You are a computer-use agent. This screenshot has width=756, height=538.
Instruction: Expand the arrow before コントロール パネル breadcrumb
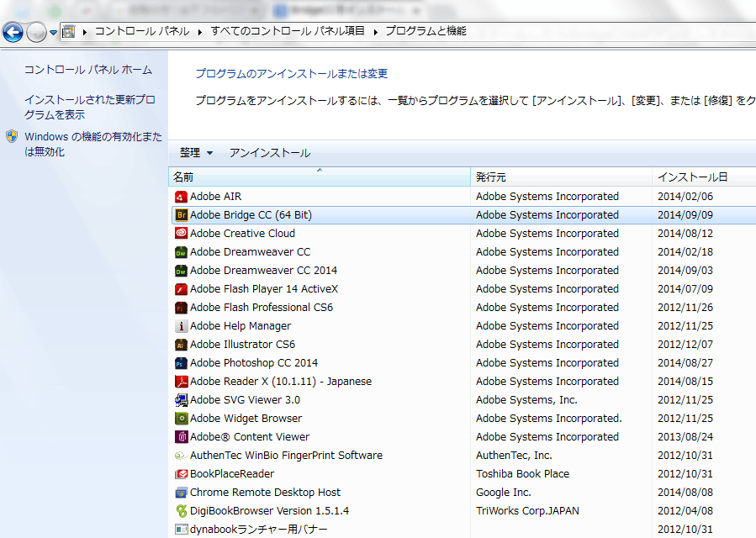[x=84, y=32]
